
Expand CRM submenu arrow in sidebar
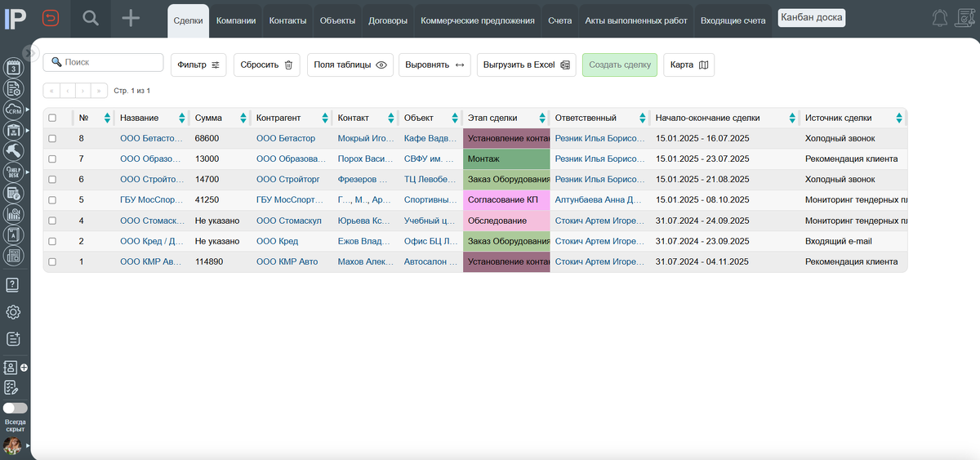(x=27, y=109)
